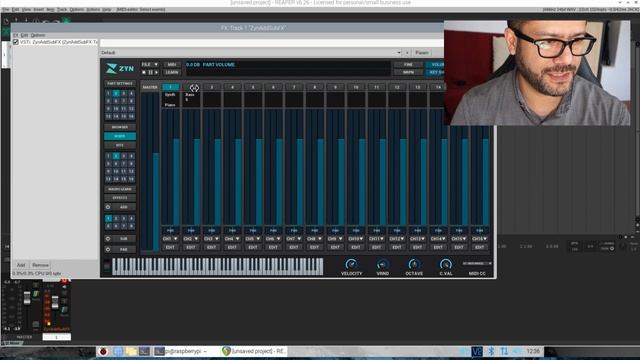
Task: Click the VRND knob
Action: (x=382, y=264)
